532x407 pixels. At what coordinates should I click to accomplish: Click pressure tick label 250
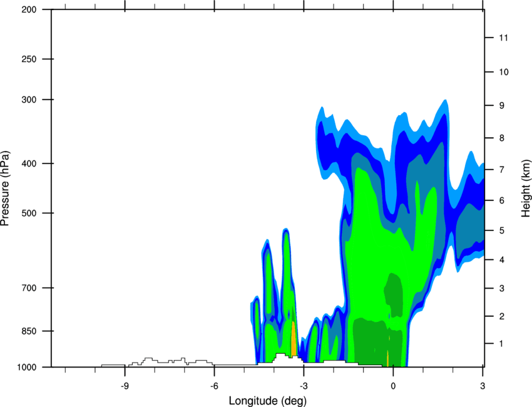(29, 59)
